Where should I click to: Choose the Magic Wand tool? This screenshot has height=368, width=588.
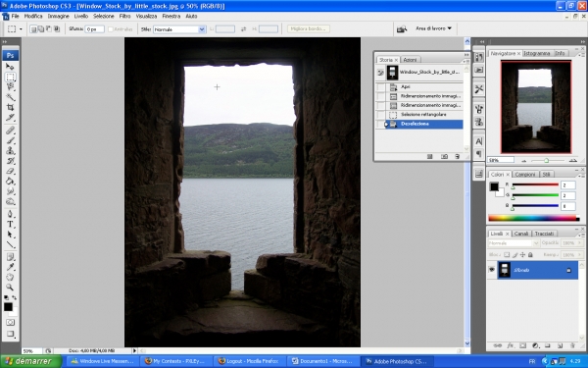[x=10, y=97]
